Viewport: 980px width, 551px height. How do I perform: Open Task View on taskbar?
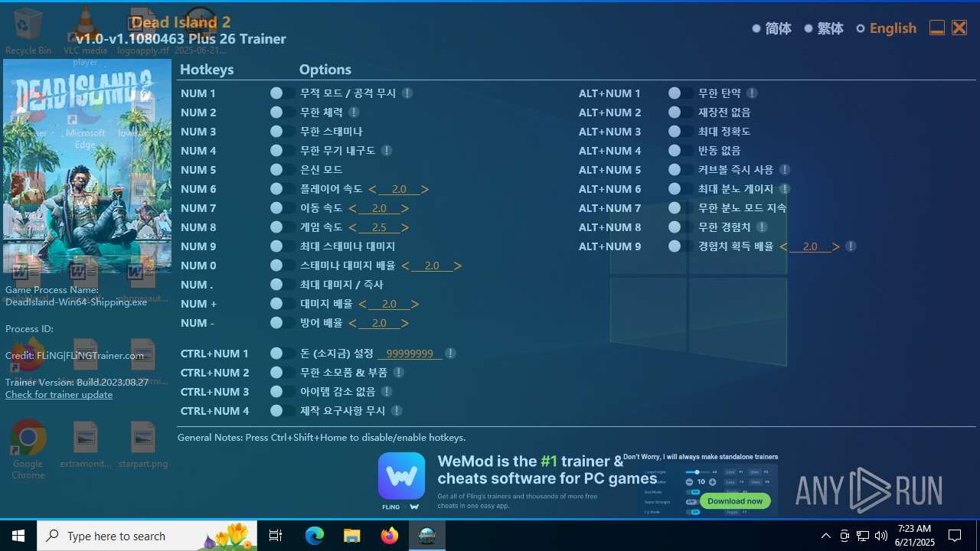[276, 536]
